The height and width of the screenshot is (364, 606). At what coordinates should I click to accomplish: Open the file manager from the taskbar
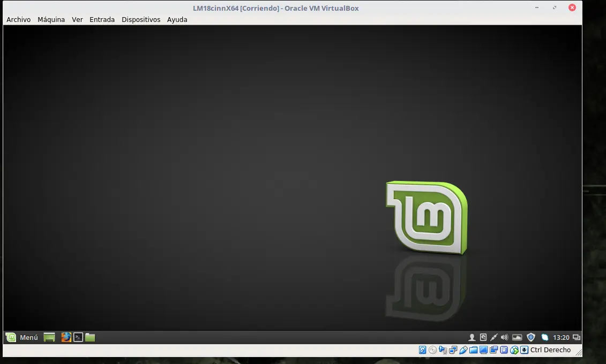(89, 337)
